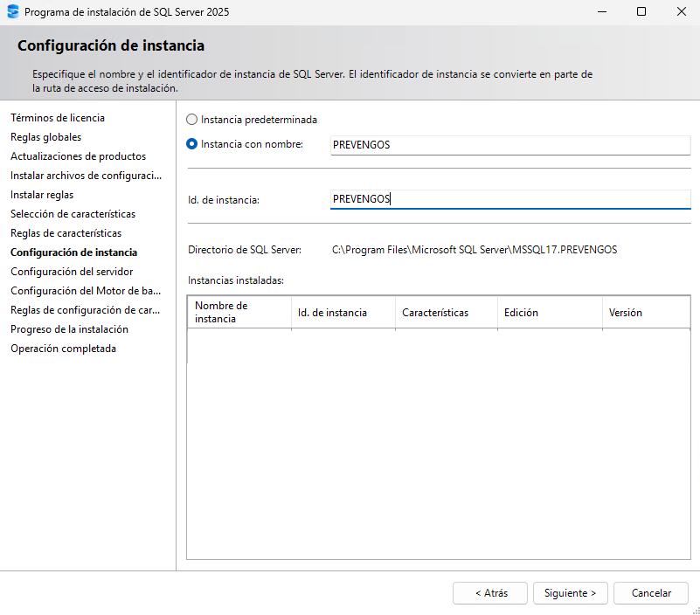Open the Reglas de características step
This screenshot has height=615, width=700.
[x=66, y=233]
